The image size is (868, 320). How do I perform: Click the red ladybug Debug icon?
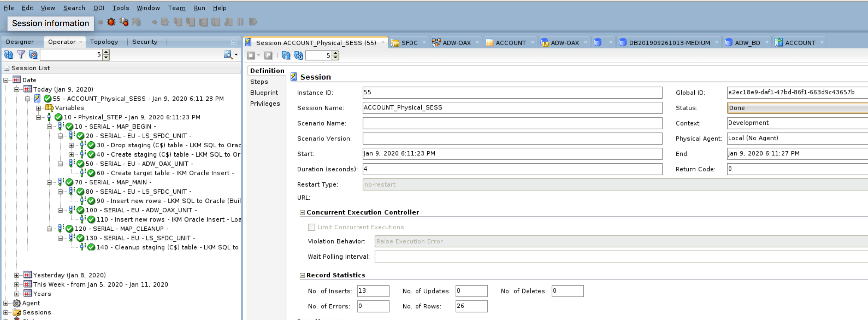pos(111,22)
